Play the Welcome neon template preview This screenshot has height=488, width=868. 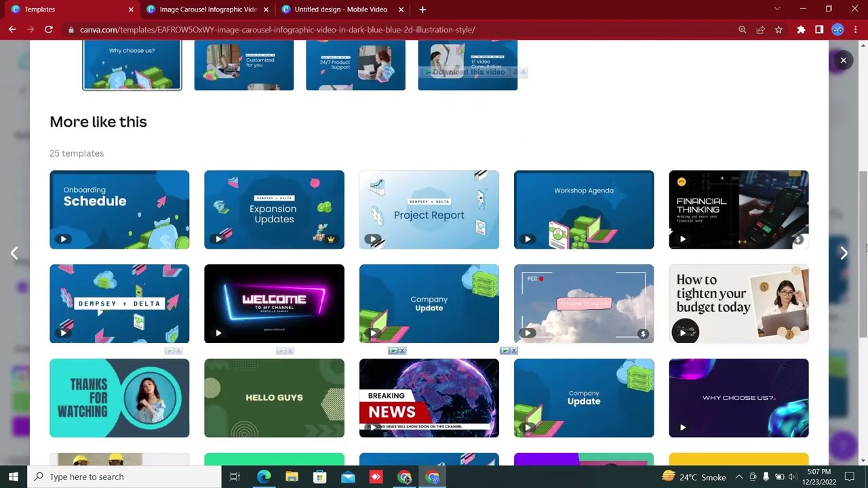click(x=218, y=333)
